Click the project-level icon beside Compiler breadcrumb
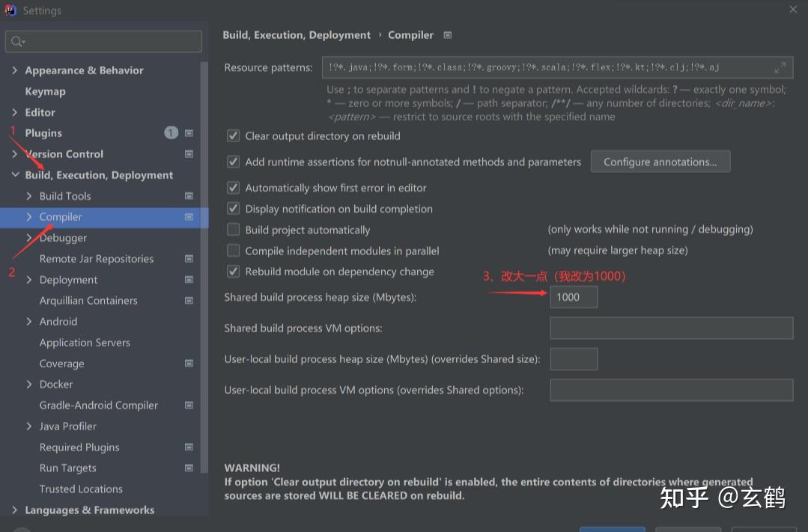Screen dimensions: 808x532 pos(448,35)
